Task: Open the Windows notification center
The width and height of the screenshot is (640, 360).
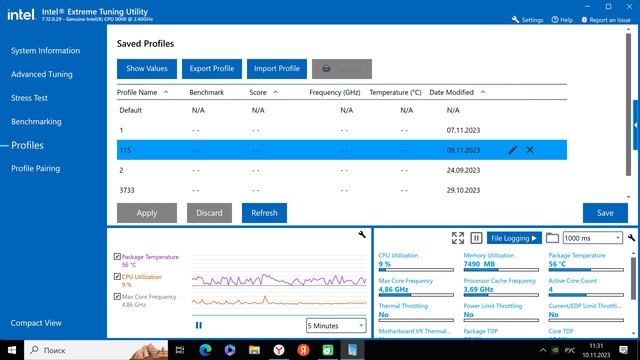Action: [x=624, y=350]
